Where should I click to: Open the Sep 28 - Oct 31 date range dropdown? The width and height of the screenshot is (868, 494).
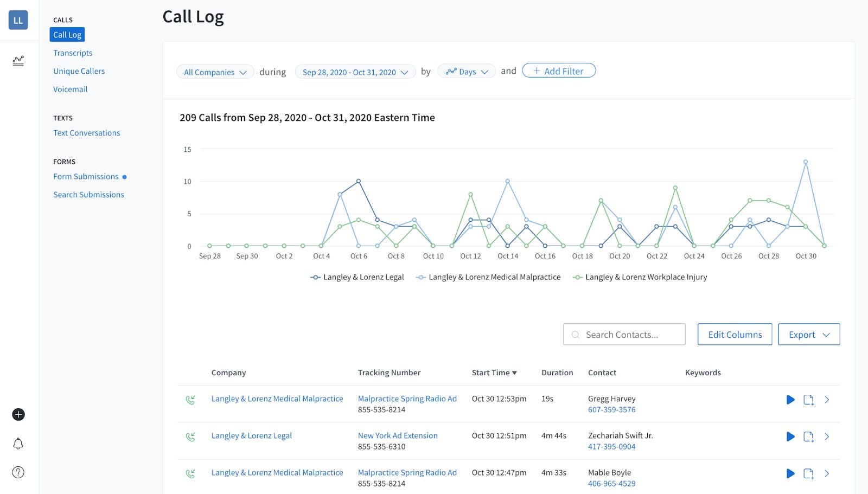(355, 72)
